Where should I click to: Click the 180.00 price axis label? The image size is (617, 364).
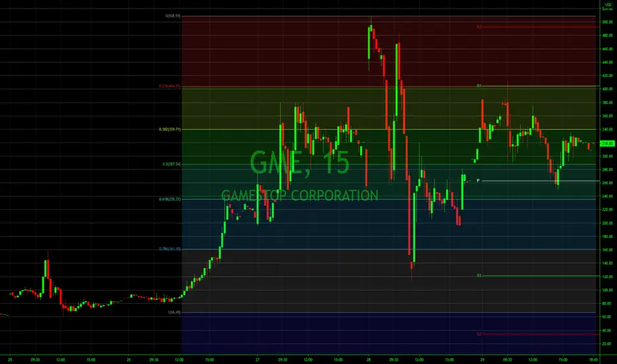pos(607,236)
